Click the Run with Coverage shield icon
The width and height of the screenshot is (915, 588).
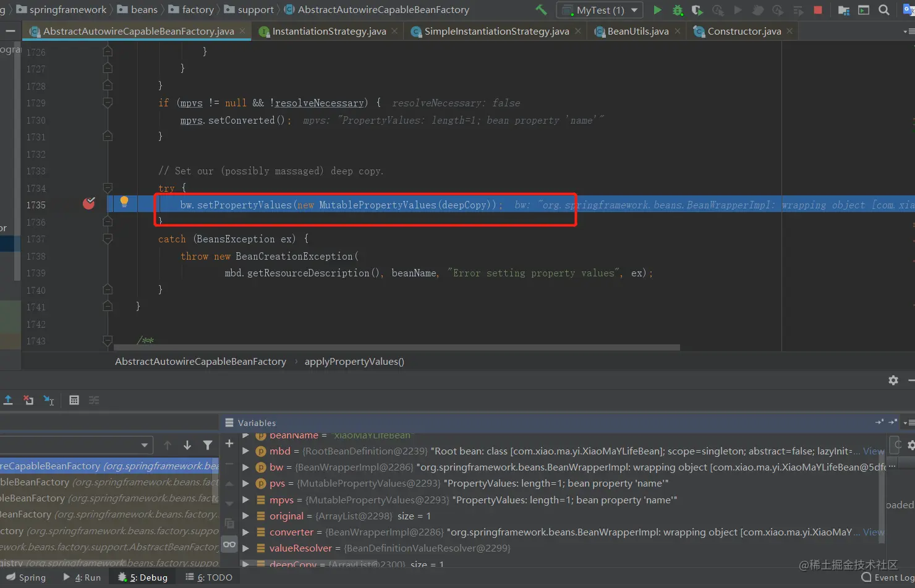(x=697, y=10)
